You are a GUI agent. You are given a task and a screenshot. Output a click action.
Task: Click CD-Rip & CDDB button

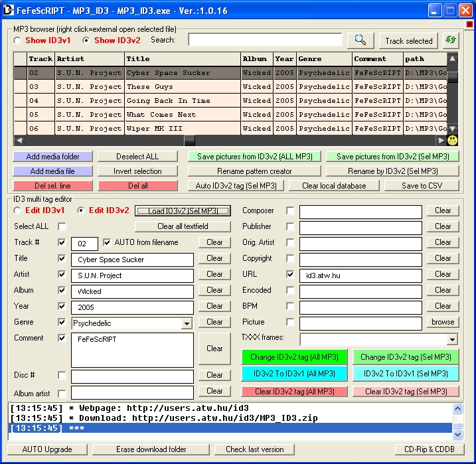[x=430, y=449]
